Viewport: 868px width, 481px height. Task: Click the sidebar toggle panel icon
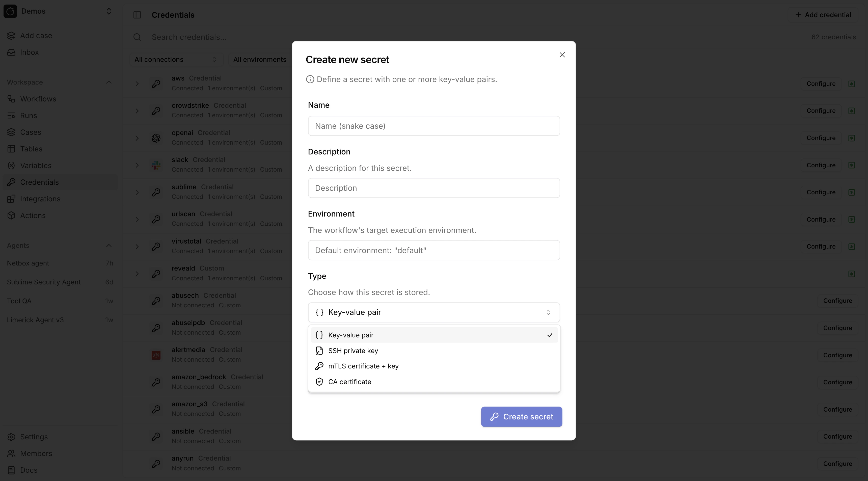click(137, 15)
